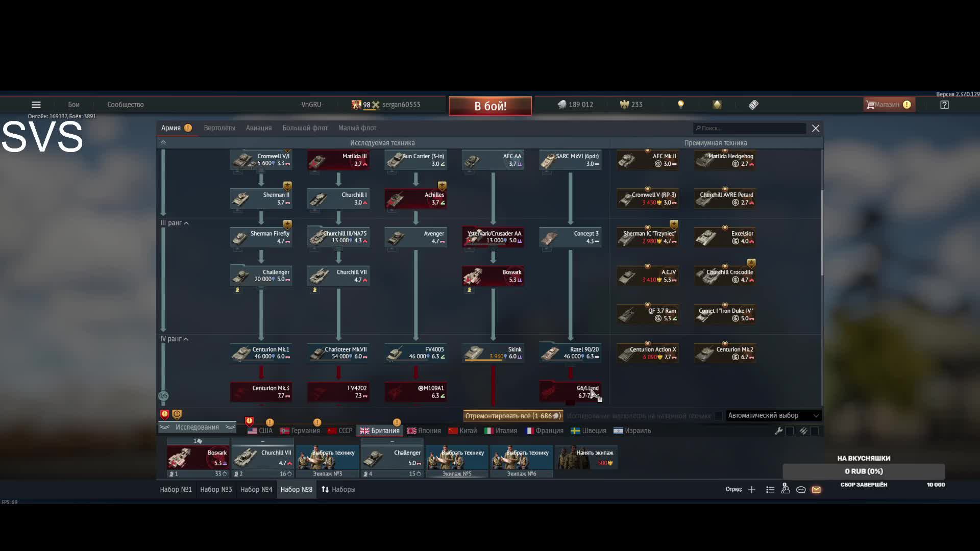Click the squad plus icon
Image resolution: width=980 pixels, height=551 pixels.
coord(751,490)
